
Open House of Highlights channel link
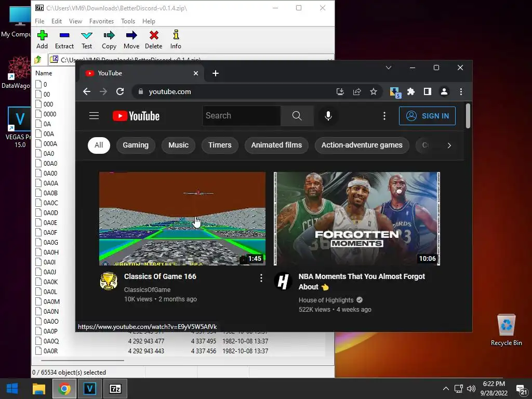pyautogui.click(x=326, y=300)
